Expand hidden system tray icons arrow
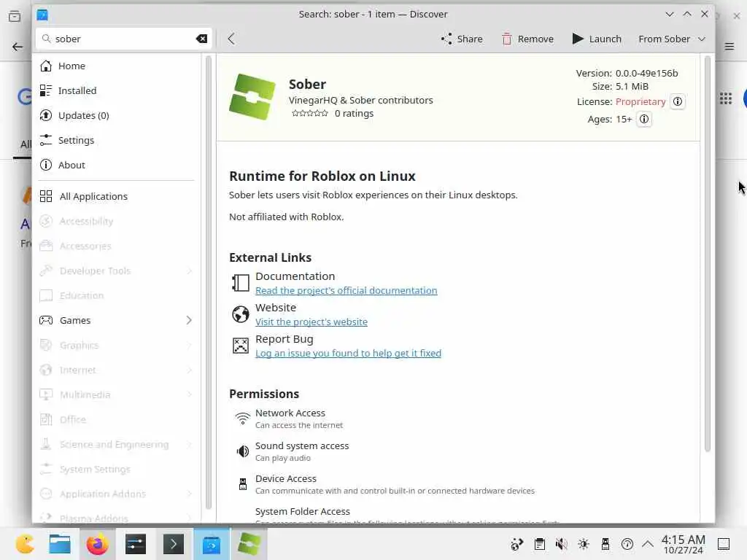747x560 pixels. click(648, 544)
